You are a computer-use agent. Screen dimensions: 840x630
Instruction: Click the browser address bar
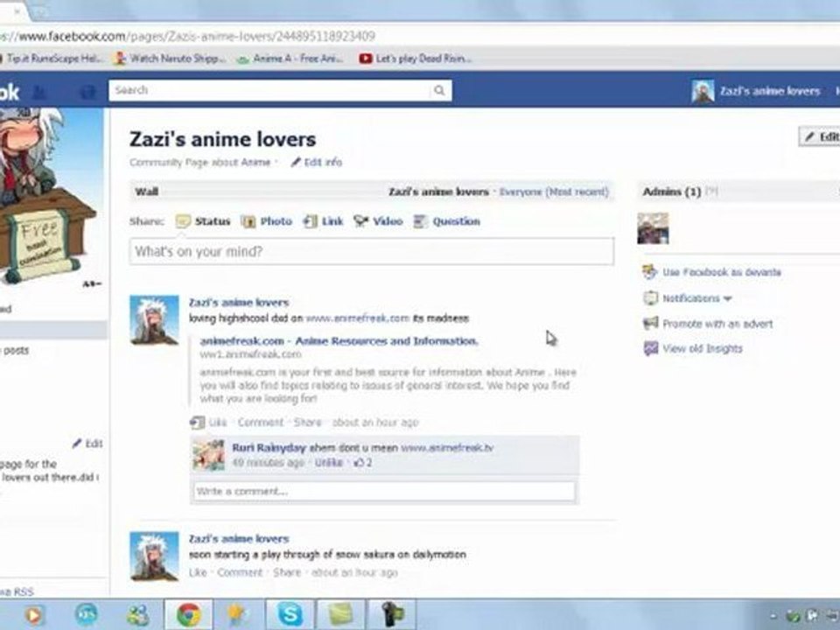point(418,37)
